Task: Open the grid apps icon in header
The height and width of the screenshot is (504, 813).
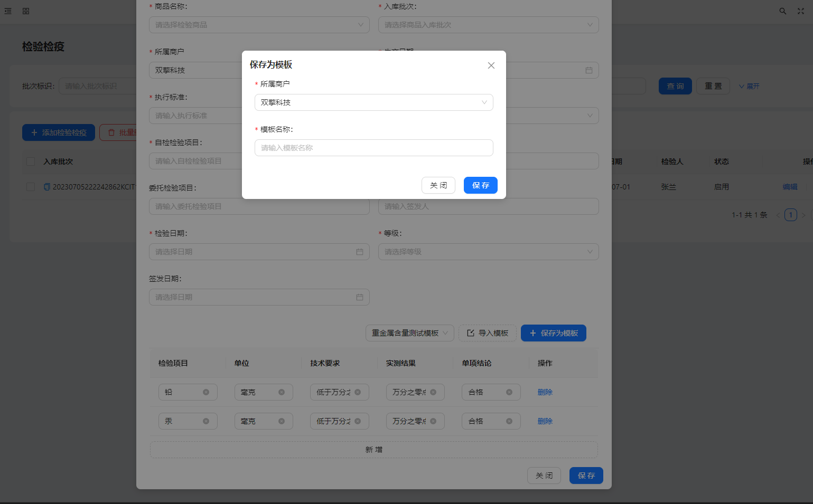Action: 26,11
